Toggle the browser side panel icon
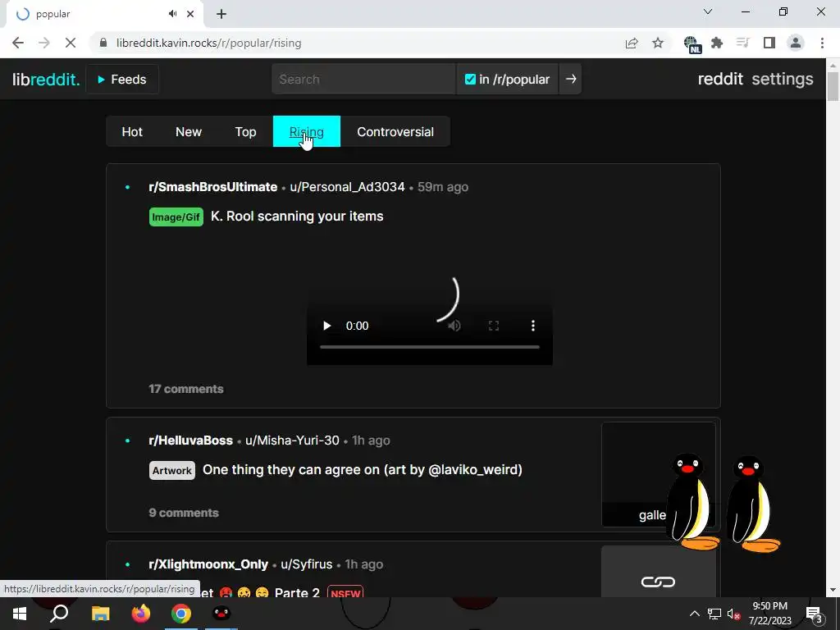This screenshot has height=630, width=840. [x=769, y=43]
